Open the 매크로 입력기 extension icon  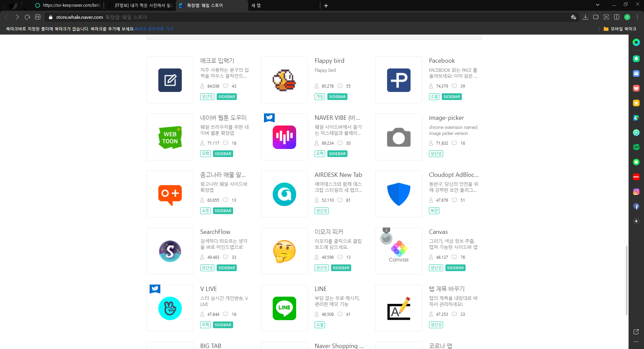coord(170,80)
